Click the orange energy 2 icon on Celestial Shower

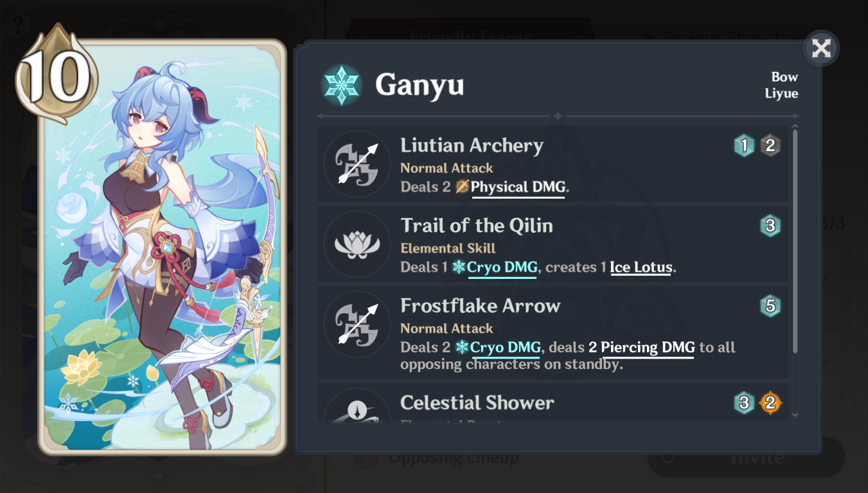[770, 403]
